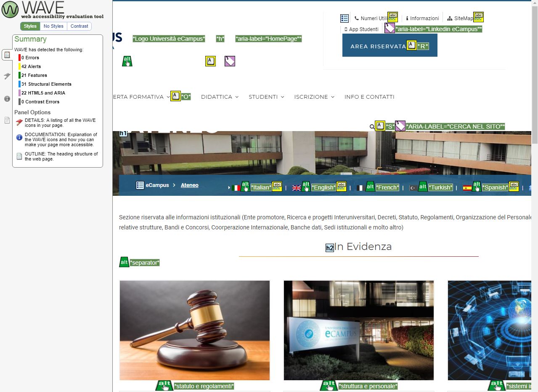The image size is (538, 392).
Task: Open the Documentation info sidebar tab
Action: tap(7, 99)
